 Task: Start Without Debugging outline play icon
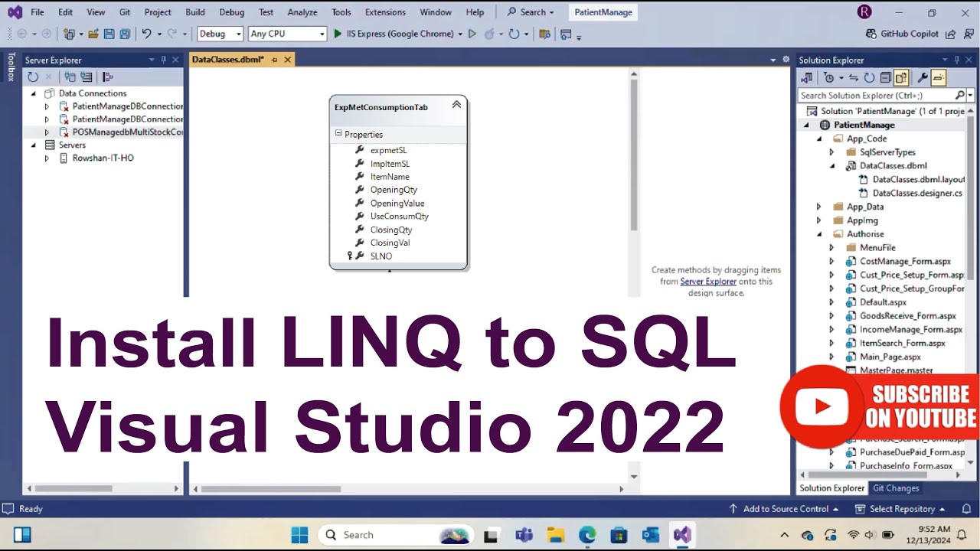(x=472, y=34)
